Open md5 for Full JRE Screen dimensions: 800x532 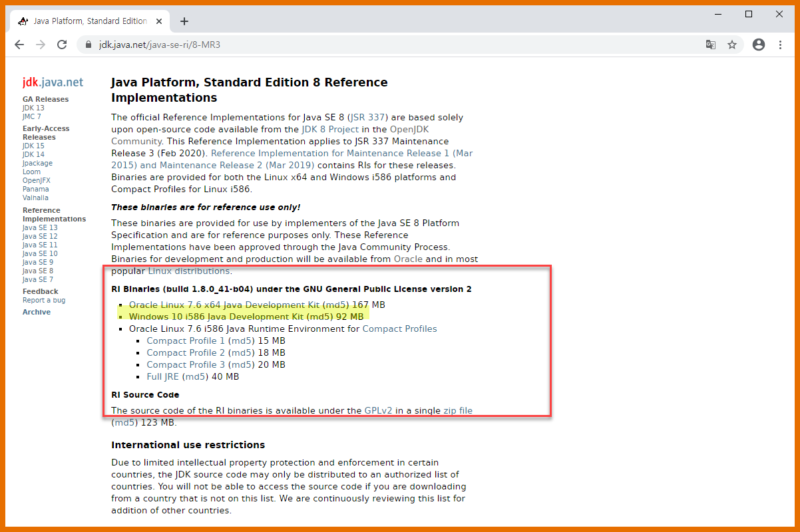[x=195, y=376]
